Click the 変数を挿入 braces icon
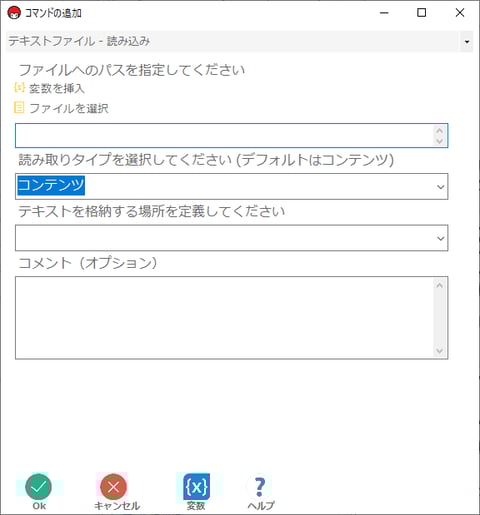Image resolution: width=480 pixels, height=515 pixels. tap(19, 88)
